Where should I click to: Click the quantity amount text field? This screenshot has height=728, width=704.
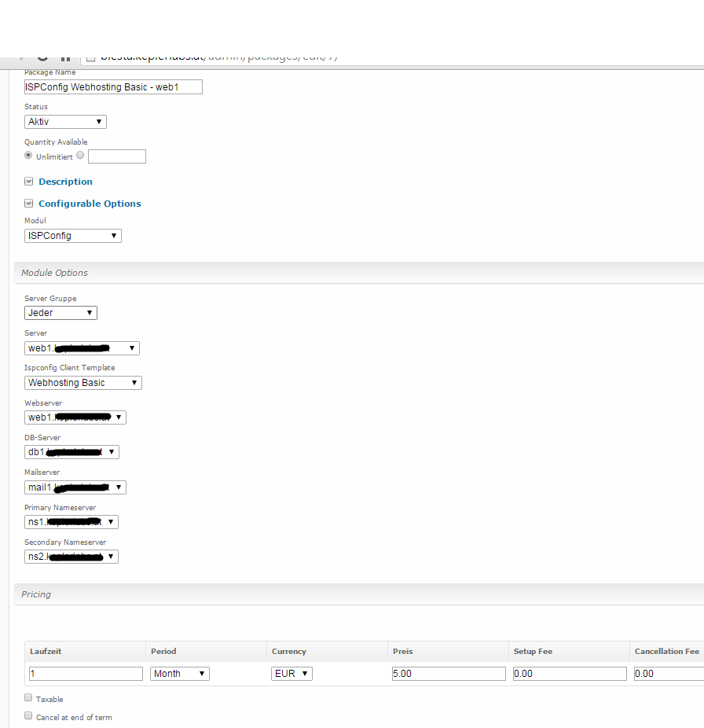click(x=117, y=156)
